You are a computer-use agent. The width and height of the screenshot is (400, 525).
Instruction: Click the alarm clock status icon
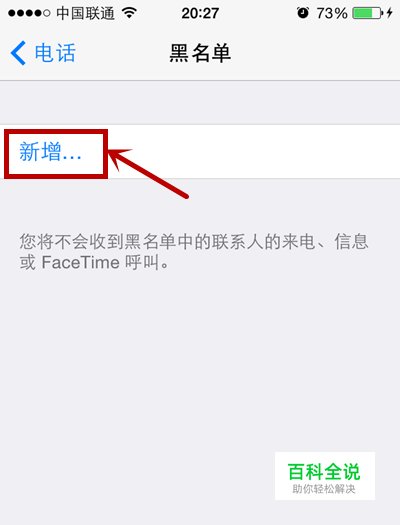coord(303,13)
